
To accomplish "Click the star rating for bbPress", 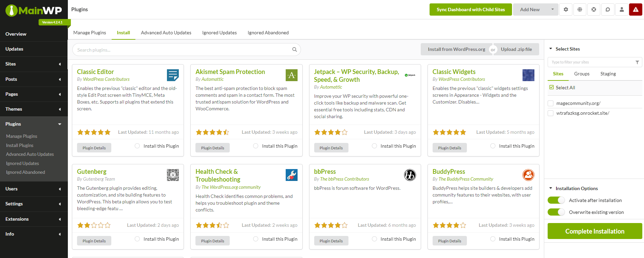I will coord(331,225).
